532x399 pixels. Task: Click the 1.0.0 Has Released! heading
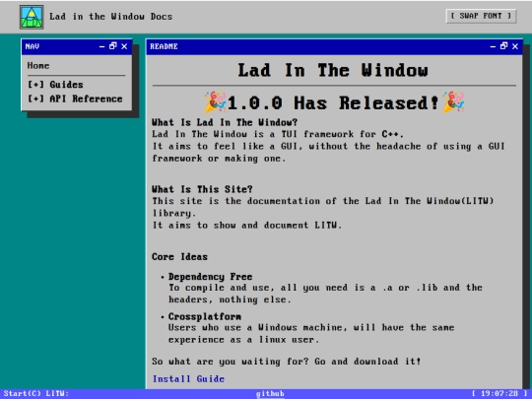point(333,102)
